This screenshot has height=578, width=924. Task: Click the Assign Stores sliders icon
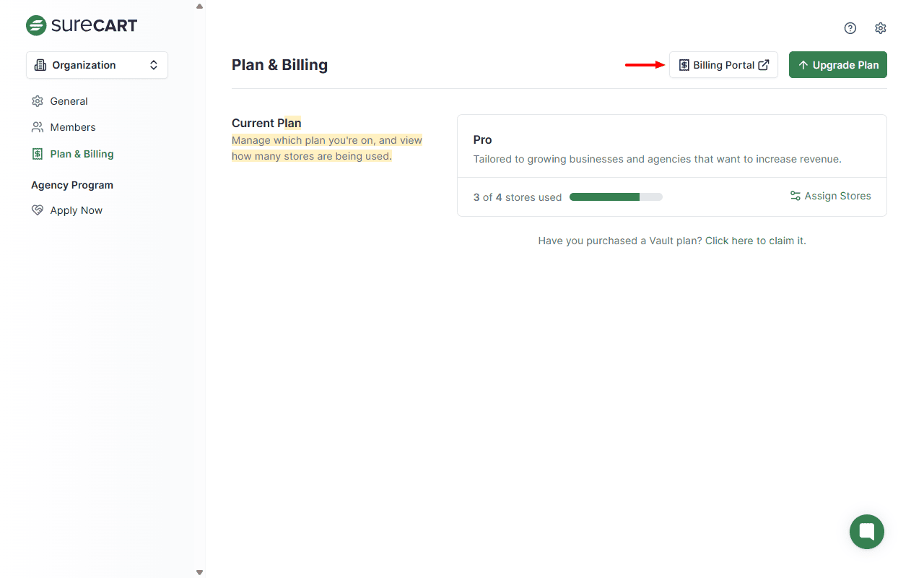coord(796,196)
